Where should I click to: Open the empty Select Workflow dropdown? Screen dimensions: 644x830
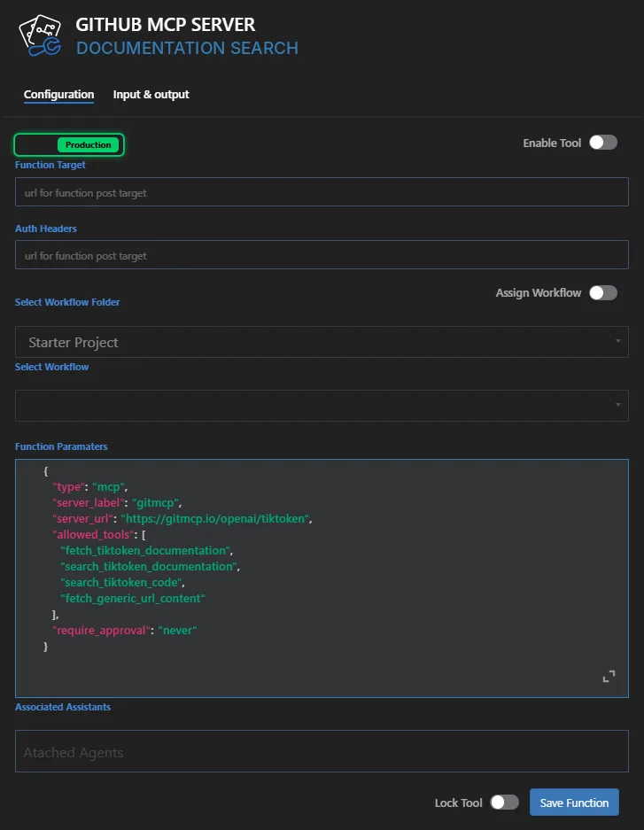[x=322, y=406]
